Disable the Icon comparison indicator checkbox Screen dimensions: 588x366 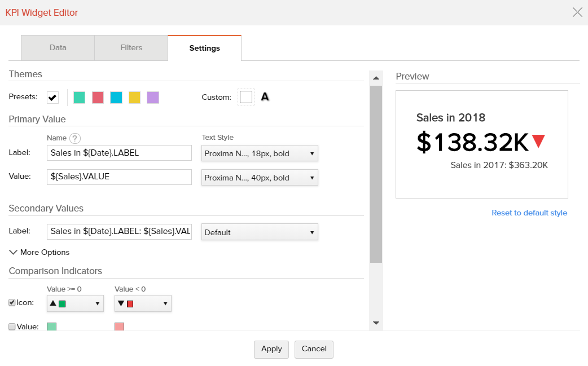(12, 302)
